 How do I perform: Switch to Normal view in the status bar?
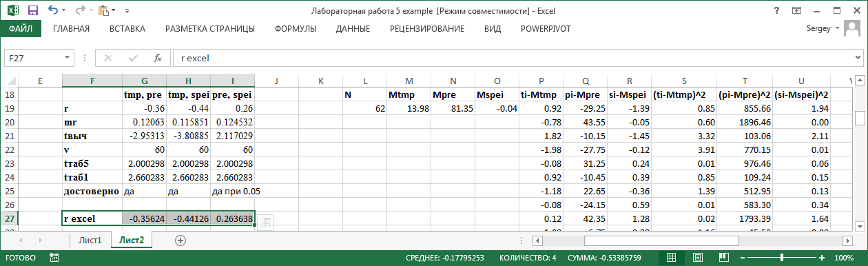[672, 257]
